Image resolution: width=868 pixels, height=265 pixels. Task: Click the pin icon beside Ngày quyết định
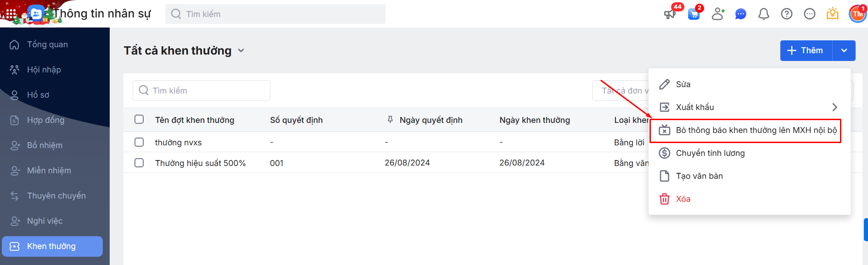(390, 120)
